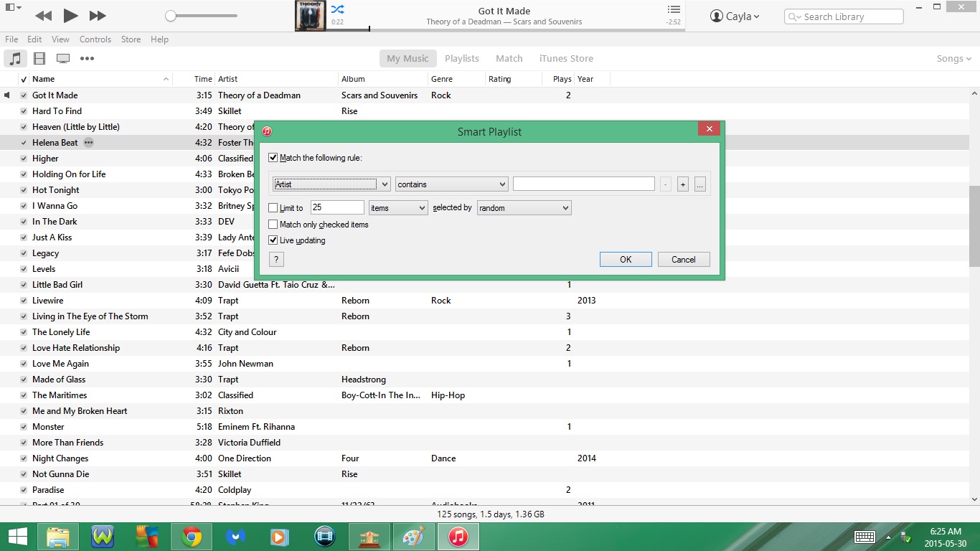This screenshot has width=980, height=551.
Task: Click Cancel in Smart Playlist dialog
Action: (684, 260)
